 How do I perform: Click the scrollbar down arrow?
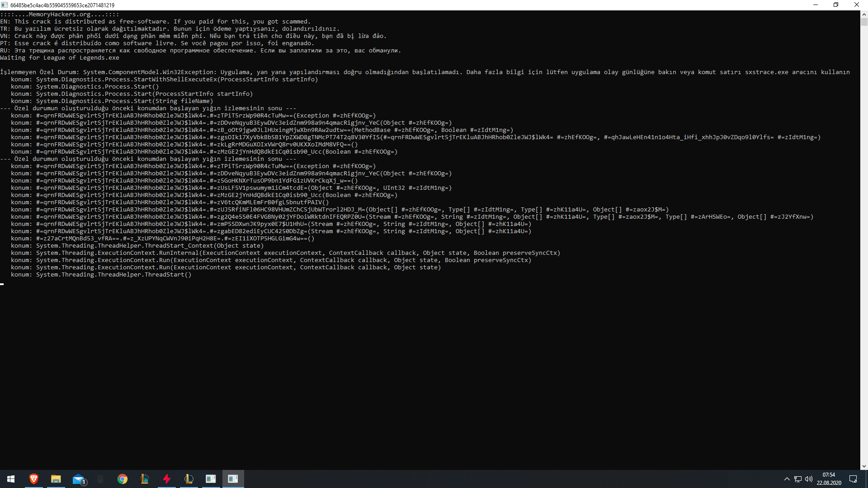864,466
